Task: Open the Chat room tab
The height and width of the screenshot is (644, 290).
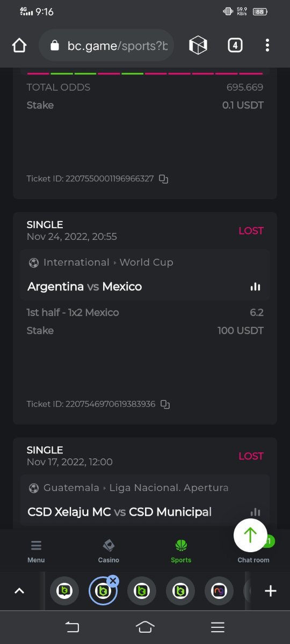Action: [x=253, y=559]
